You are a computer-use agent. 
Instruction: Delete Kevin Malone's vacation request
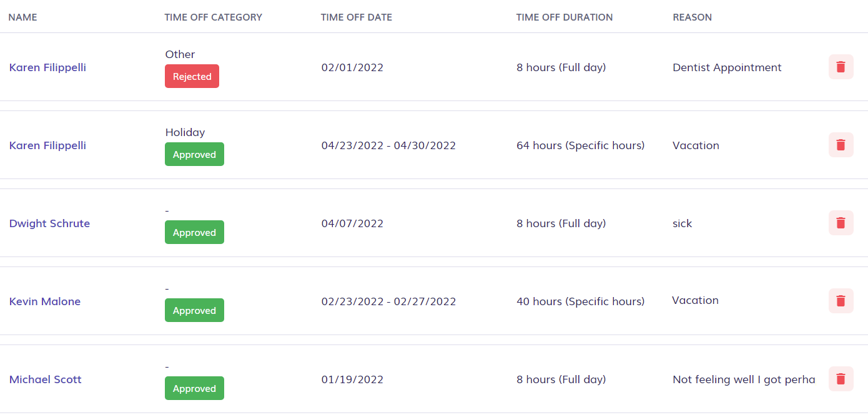tap(841, 301)
